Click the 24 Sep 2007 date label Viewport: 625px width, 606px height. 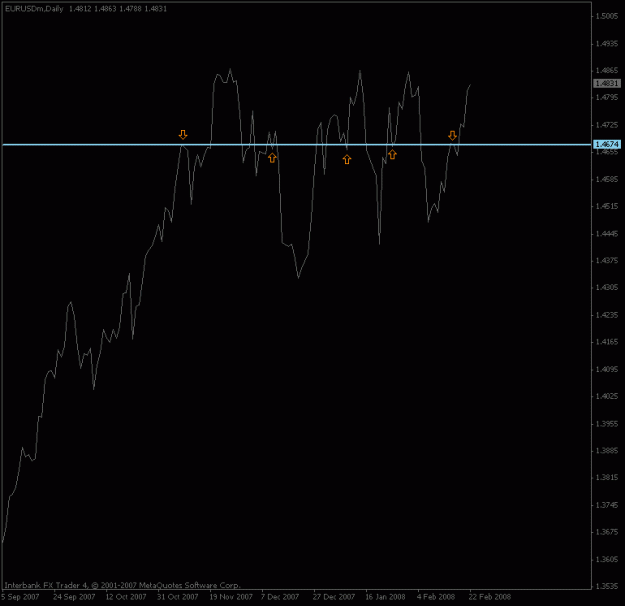74,597
